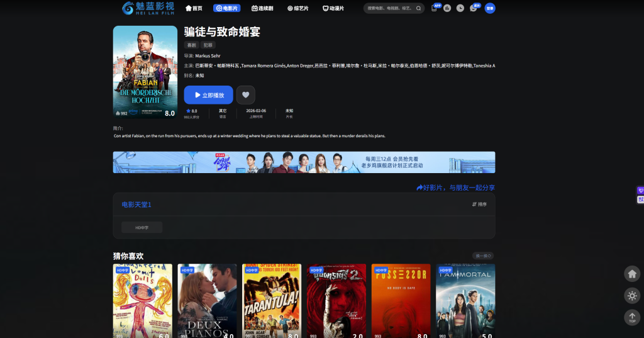The image size is (644, 338).
Task: Switch to the 动漫片 anime section
Action: pyautogui.click(x=333, y=8)
